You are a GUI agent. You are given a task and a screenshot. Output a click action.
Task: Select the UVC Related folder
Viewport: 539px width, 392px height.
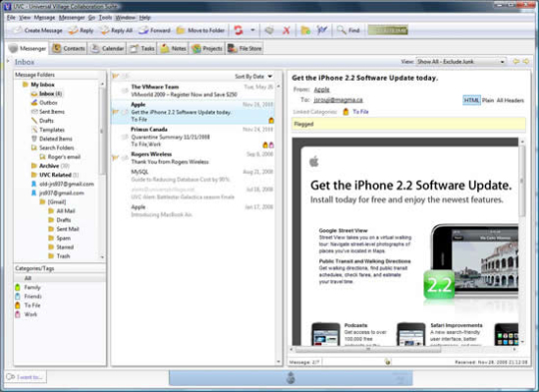point(55,175)
